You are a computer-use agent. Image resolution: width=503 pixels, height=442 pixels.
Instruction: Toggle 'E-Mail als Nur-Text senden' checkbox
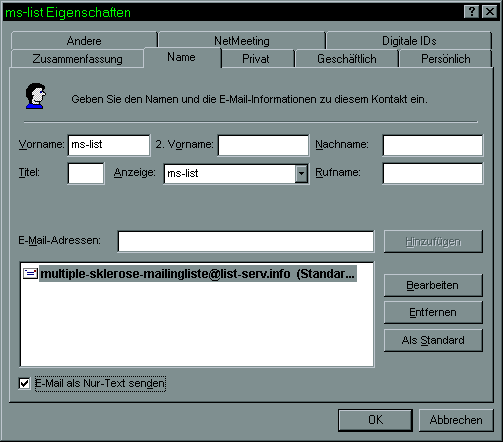(x=24, y=383)
